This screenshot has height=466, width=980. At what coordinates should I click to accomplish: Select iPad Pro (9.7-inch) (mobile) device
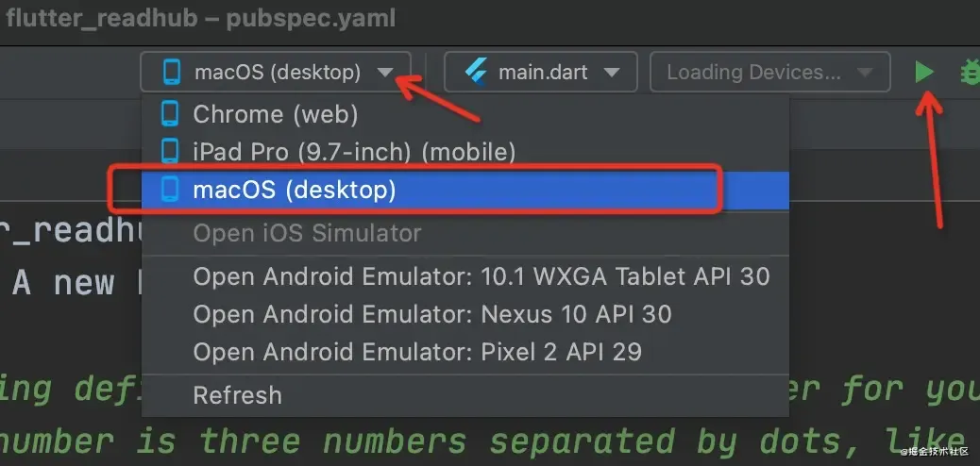(354, 150)
